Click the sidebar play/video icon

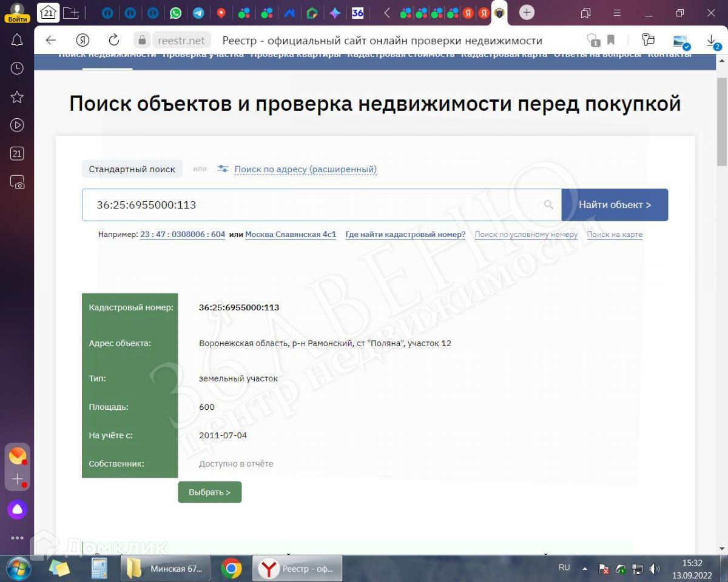[17, 125]
